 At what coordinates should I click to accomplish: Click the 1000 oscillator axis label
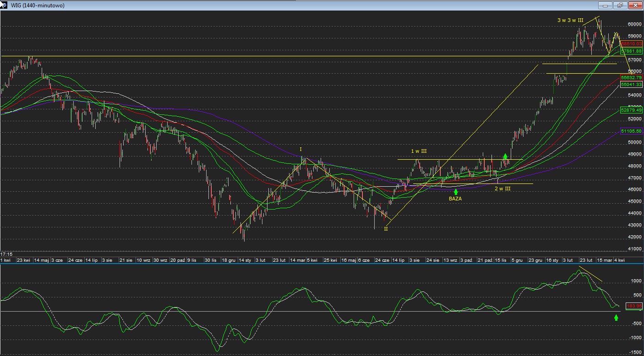point(636,281)
